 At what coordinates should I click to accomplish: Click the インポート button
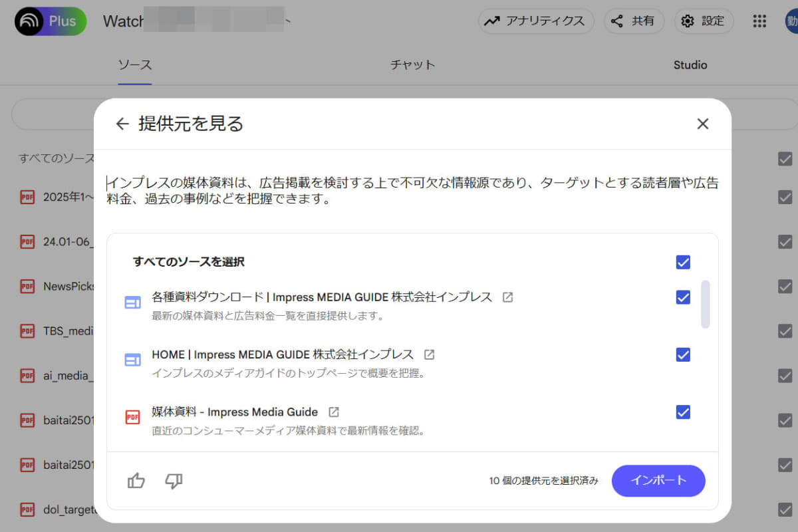coord(658,480)
